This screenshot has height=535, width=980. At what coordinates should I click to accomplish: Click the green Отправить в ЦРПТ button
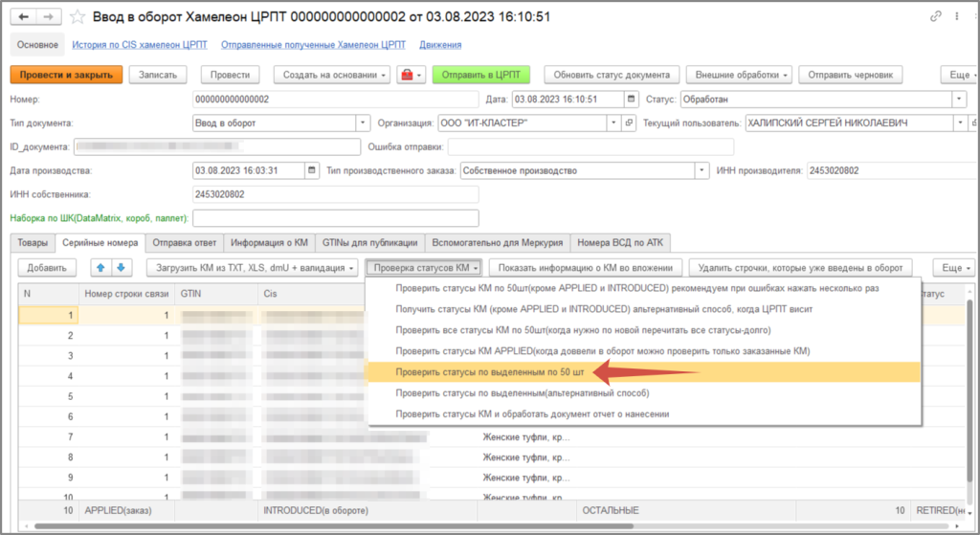pos(481,75)
